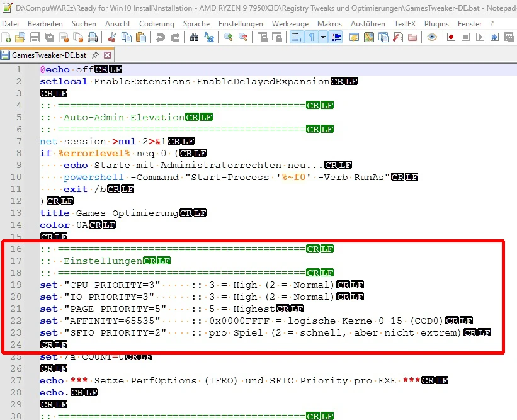
Task: Start recording a macro
Action: pyautogui.click(x=450, y=37)
